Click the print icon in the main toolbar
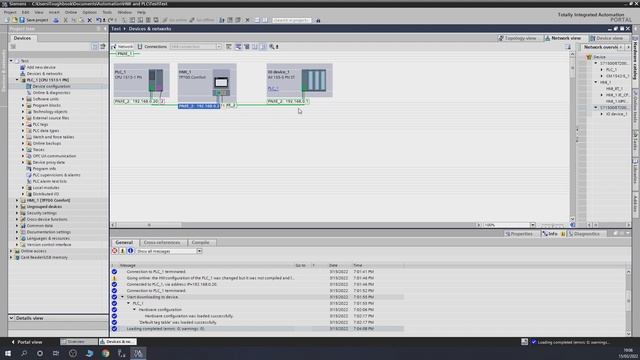 pos(56,20)
